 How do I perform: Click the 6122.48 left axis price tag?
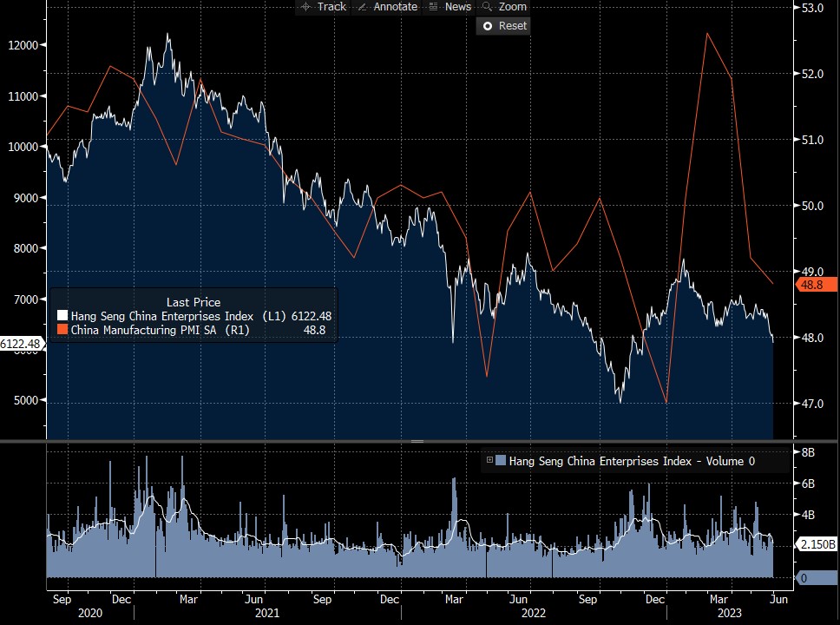pyautogui.click(x=20, y=344)
